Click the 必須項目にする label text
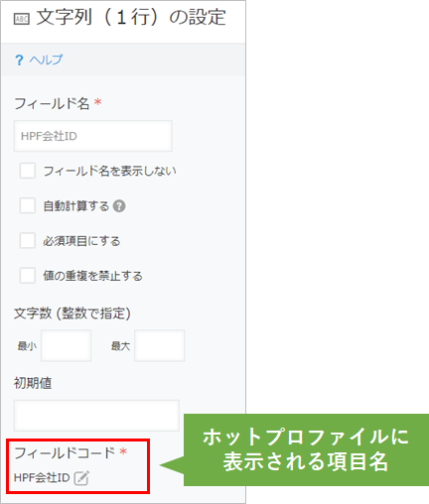Viewport: 429px width, 504px height. [81, 241]
